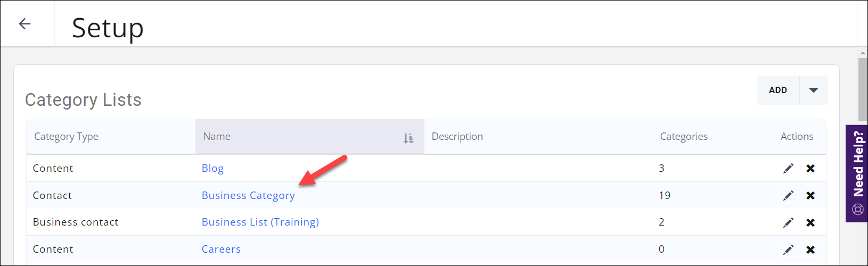This screenshot has height=266, width=868.
Task: Edit the Careers category list
Action: click(788, 250)
